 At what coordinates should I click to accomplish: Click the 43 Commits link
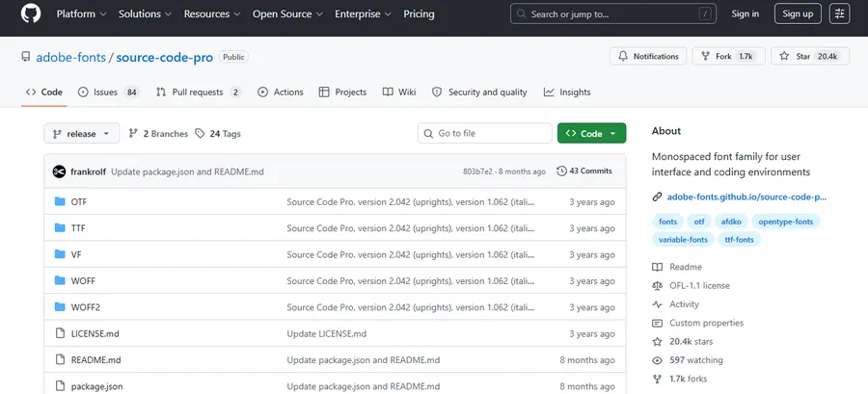pos(585,171)
